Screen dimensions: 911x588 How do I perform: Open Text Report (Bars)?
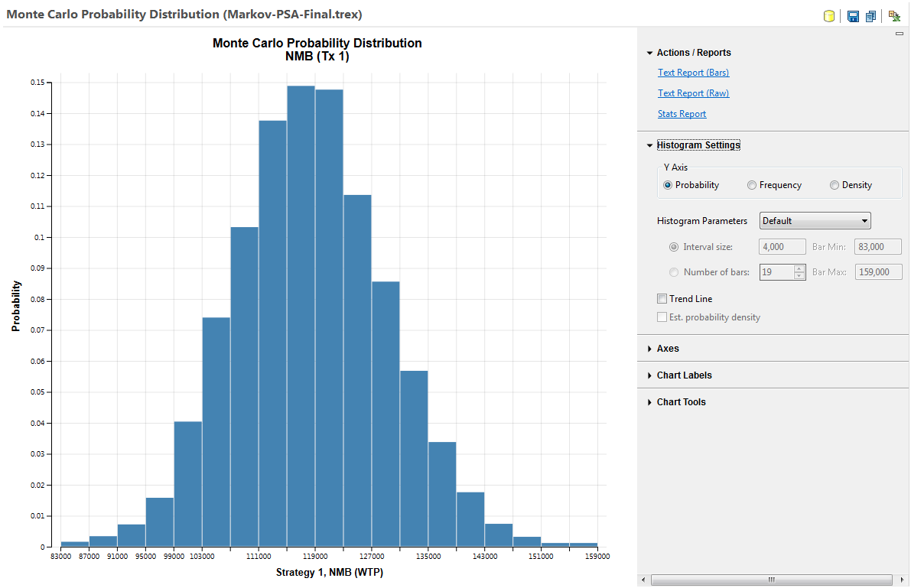tap(693, 72)
